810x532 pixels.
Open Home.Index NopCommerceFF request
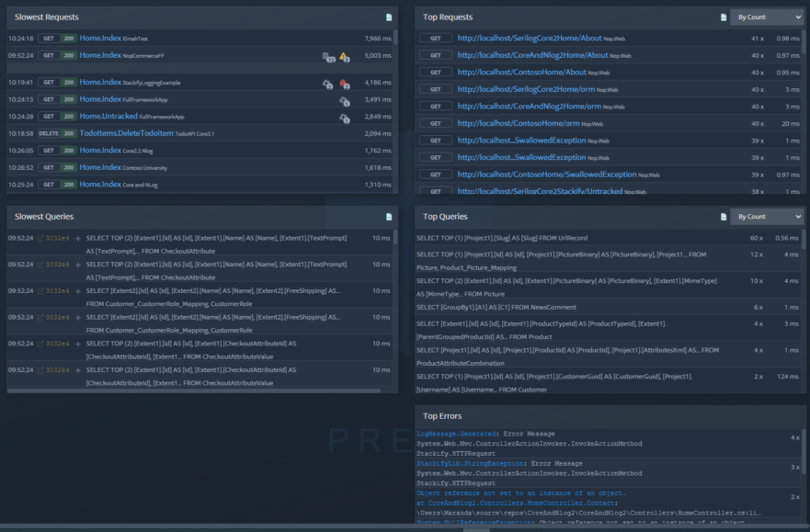coord(100,55)
